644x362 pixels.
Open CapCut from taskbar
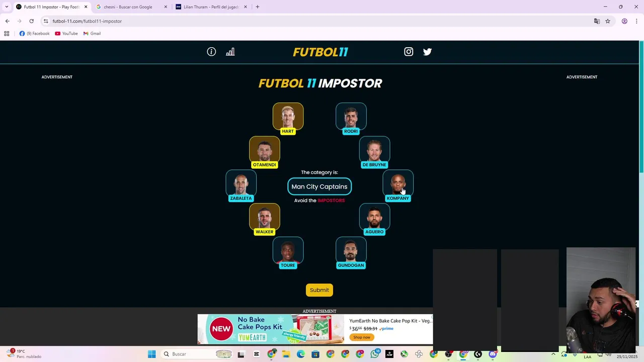[x=257, y=354]
